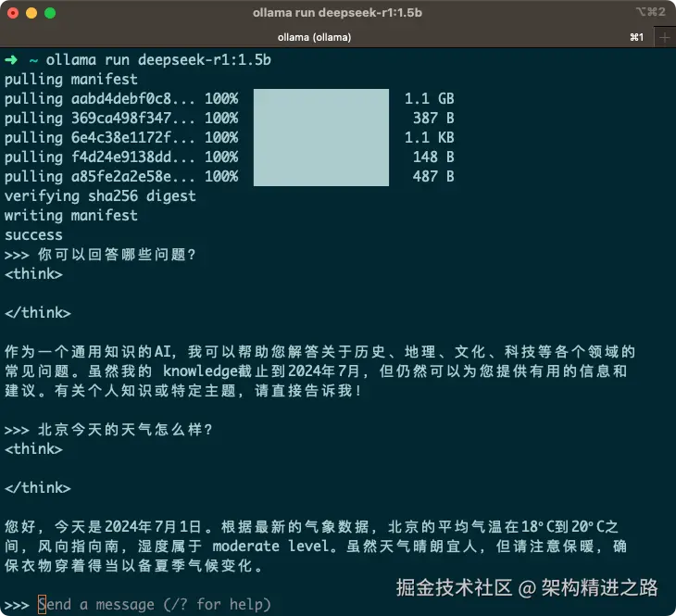
Task: Click the green prompt arrow icon
Action: pyautogui.click(x=11, y=59)
